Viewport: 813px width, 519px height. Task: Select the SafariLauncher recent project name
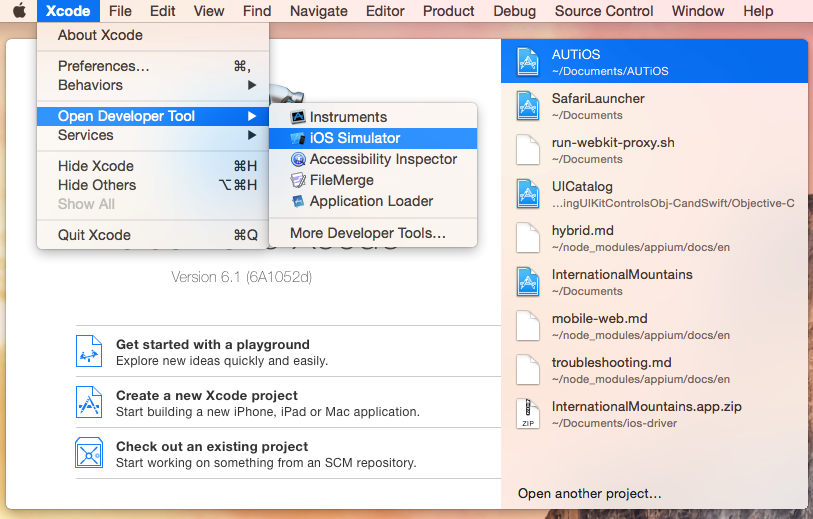coord(598,99)
